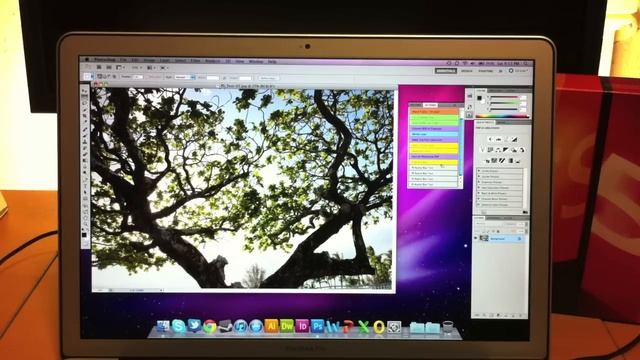Expand the Levels Presets list
The height and width of the screenshot is (360, 640).
pos(479,171)
